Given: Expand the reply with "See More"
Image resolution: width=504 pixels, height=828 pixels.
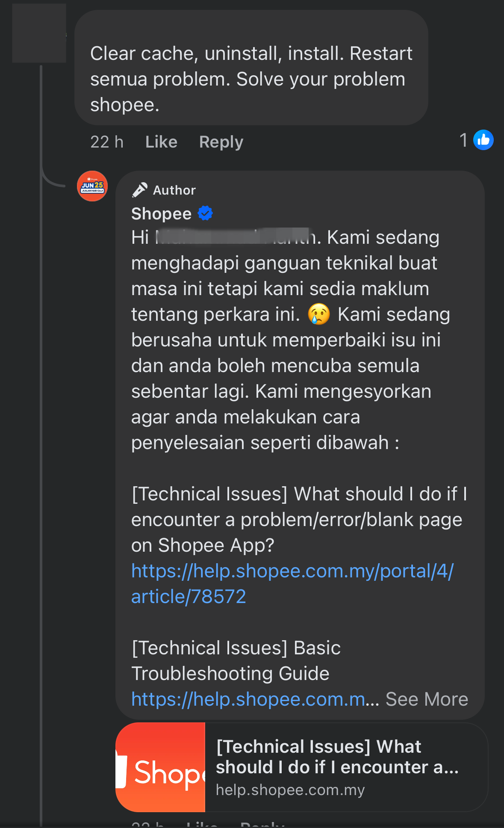Looking at the screenshot, I should (x=427, y=700).
